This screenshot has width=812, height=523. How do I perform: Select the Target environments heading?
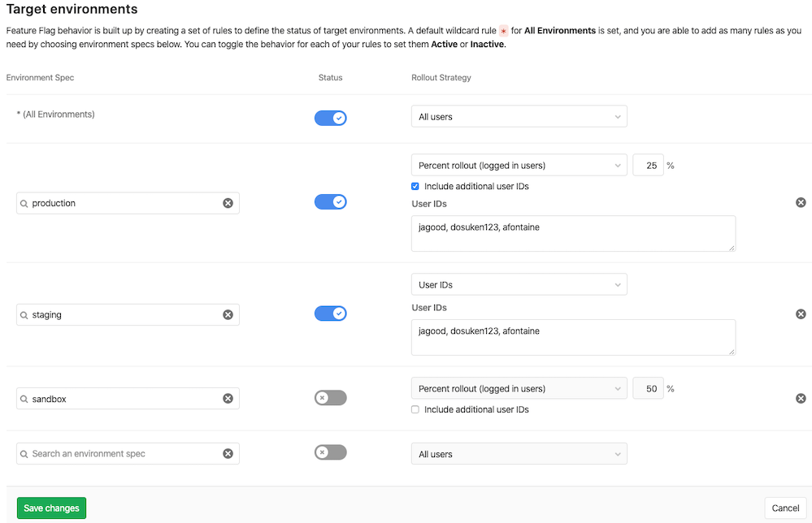pyautogui.click(x=72, y=10)
